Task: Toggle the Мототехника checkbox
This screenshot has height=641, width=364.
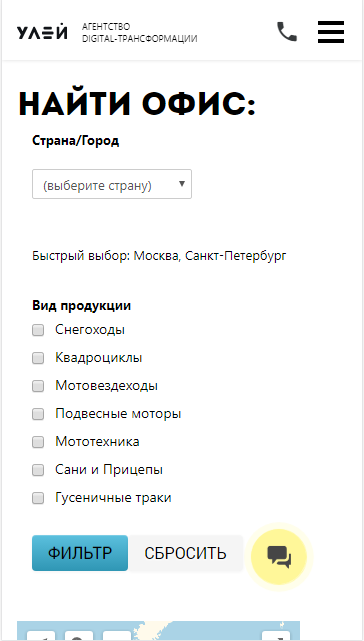Action: [x=38, y=442]
